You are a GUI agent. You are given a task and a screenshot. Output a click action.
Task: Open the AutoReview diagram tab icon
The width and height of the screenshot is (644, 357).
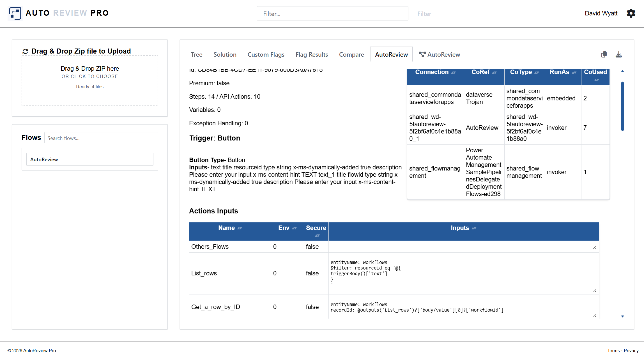(x=422, y=54)
